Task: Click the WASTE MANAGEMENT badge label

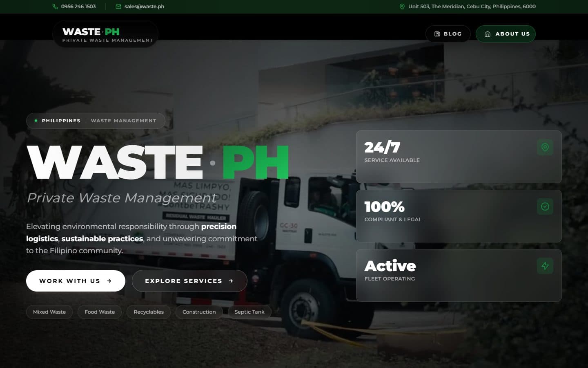Action: point(123,121)
